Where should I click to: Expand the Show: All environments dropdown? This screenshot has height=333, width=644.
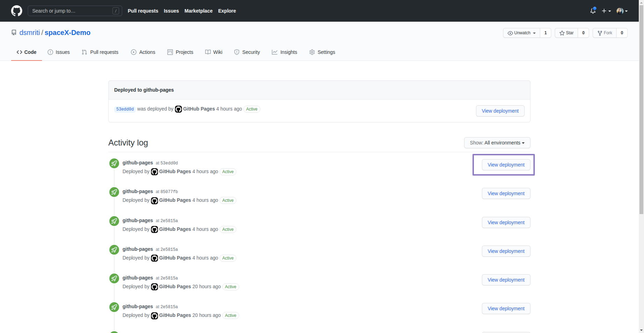497,143
